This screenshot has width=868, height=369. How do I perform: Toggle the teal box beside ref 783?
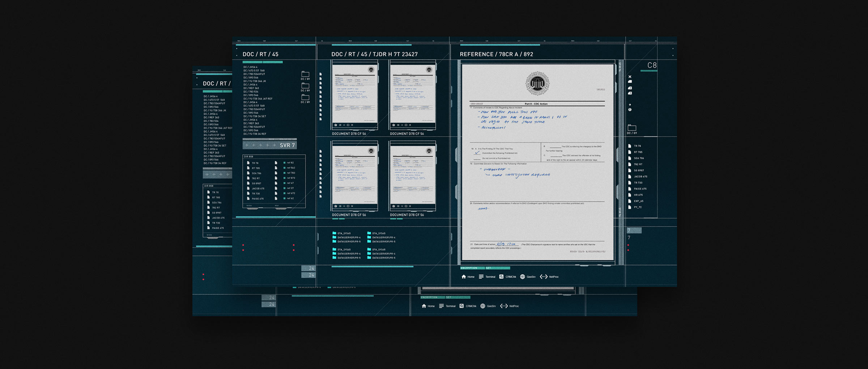click(x=285, y=173)
